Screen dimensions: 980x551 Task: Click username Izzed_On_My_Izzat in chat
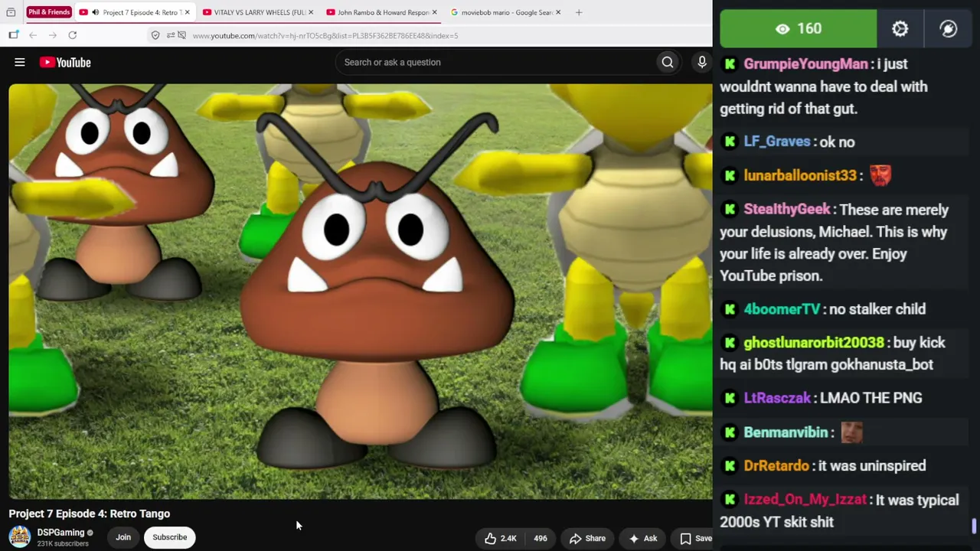coord(805,500)
